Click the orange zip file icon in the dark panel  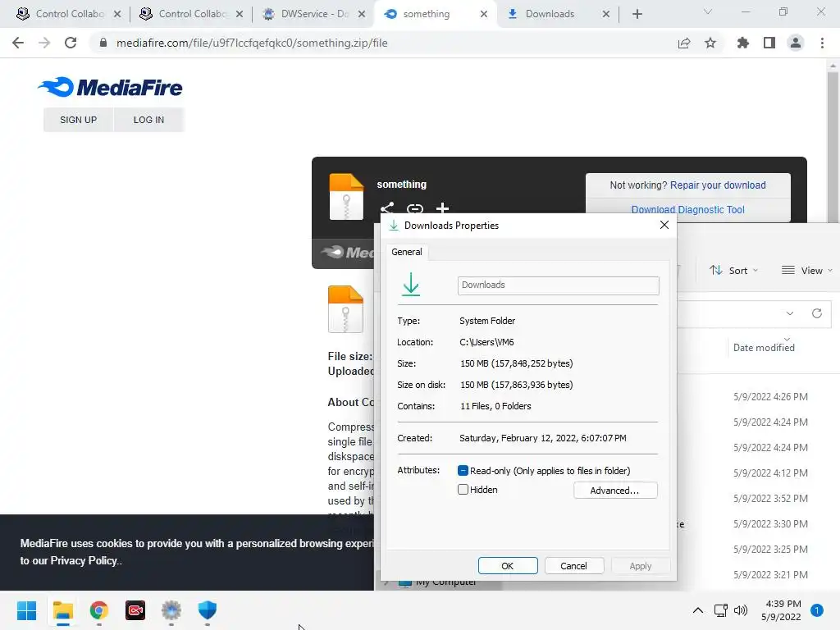tap(346, 197)
